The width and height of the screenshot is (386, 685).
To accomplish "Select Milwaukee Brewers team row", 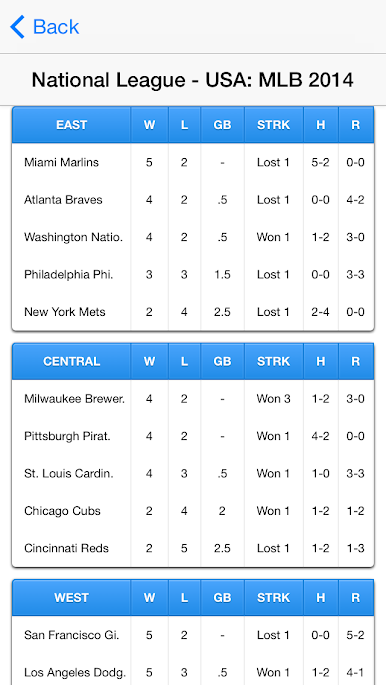I will point(193,399).
